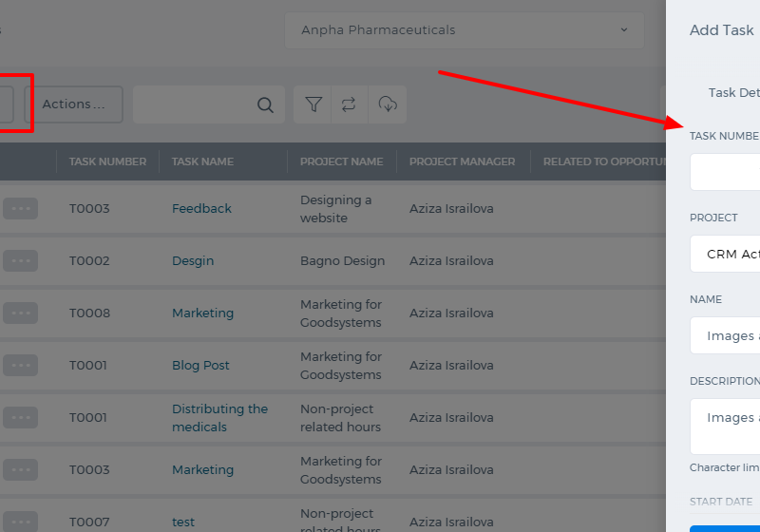This screenshot has width=760, height=532.
Task: Open row menu for Blog Post
Action: (x=20, y=366)
